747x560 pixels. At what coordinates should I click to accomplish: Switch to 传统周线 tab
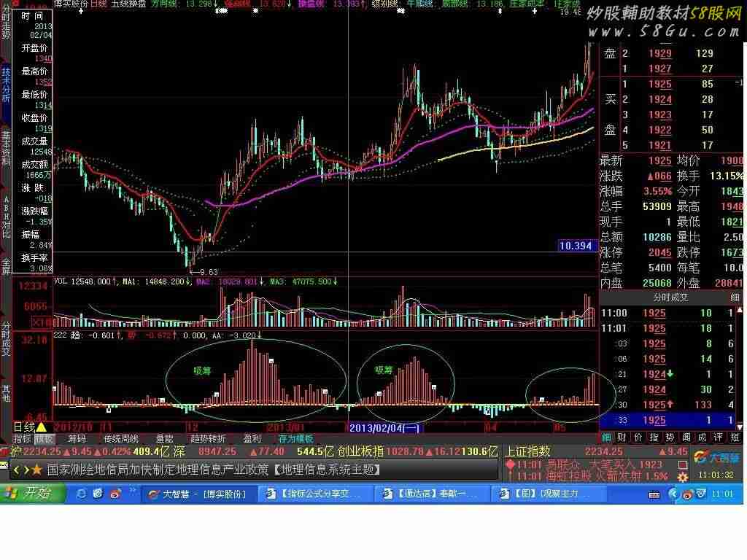122,439
